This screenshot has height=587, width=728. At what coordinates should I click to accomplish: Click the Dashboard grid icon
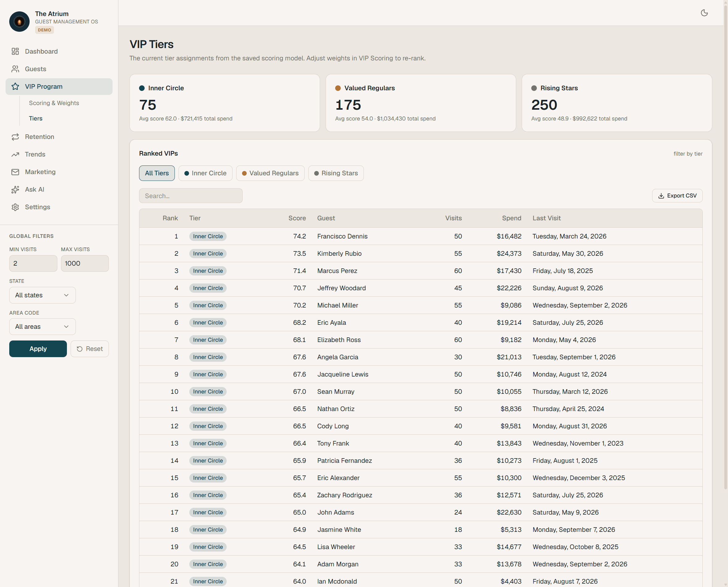pos(15,51)
